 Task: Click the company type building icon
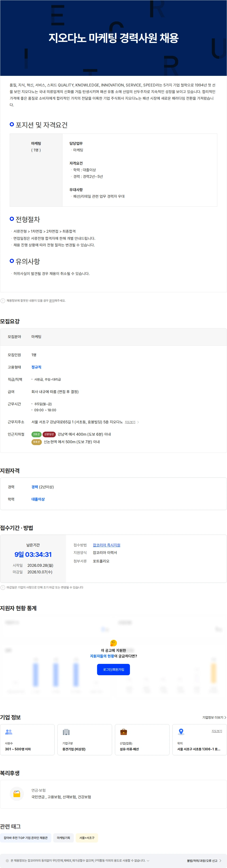pyautogui.click(x=66, y=732)
